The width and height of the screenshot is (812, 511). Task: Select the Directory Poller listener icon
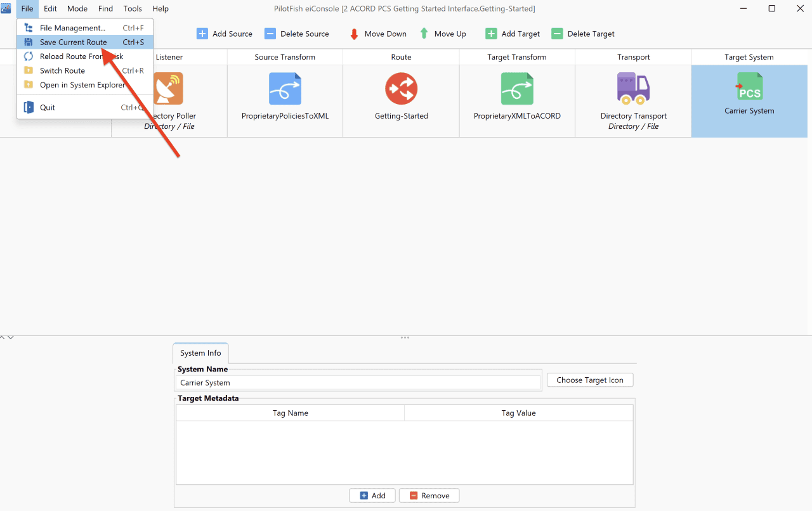[169, 89]
